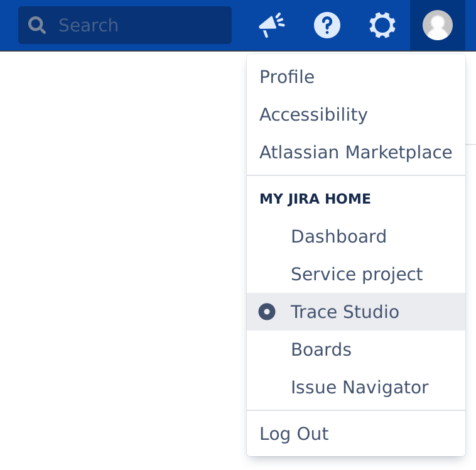Focus the Search input field
Viewport: 476px width, 470px height.
[x=125, y=25]
